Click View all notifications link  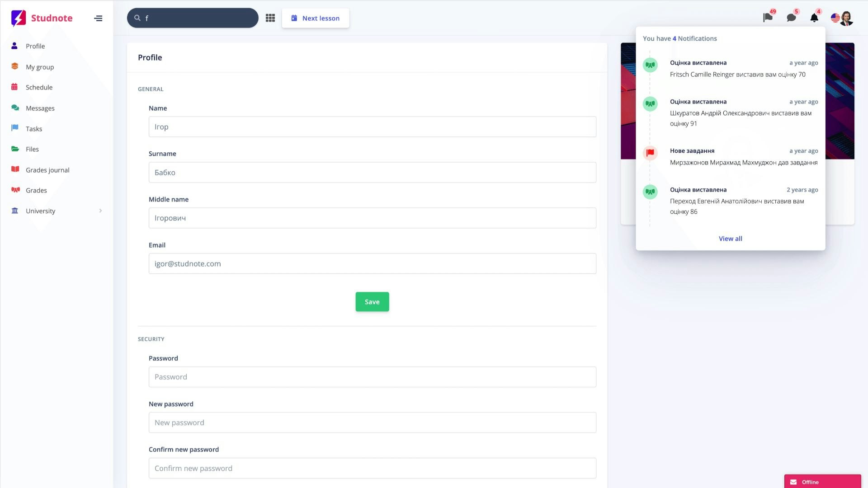click(x=730, y=239)
